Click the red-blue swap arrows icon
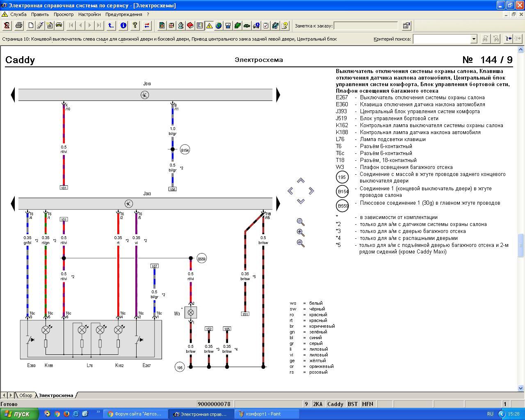Screen dimensions: 525x420 pyautogui.click(x=147, y=25)
